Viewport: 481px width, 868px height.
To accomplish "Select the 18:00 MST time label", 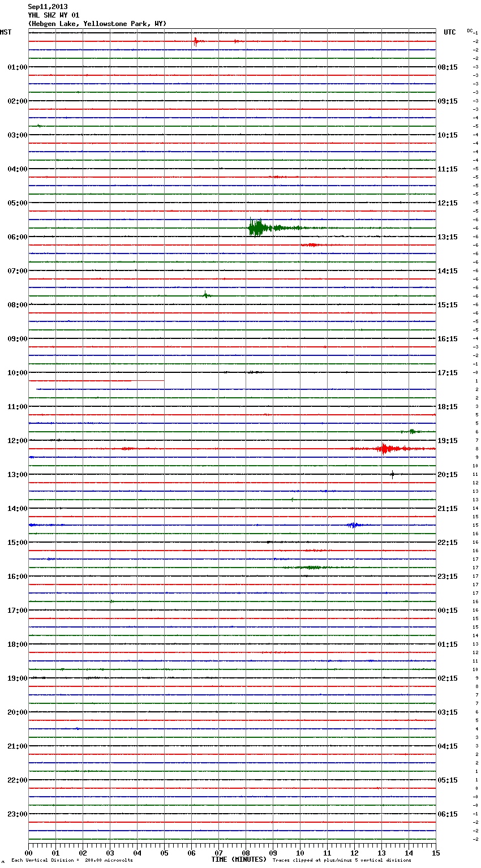I will point(17,644).
